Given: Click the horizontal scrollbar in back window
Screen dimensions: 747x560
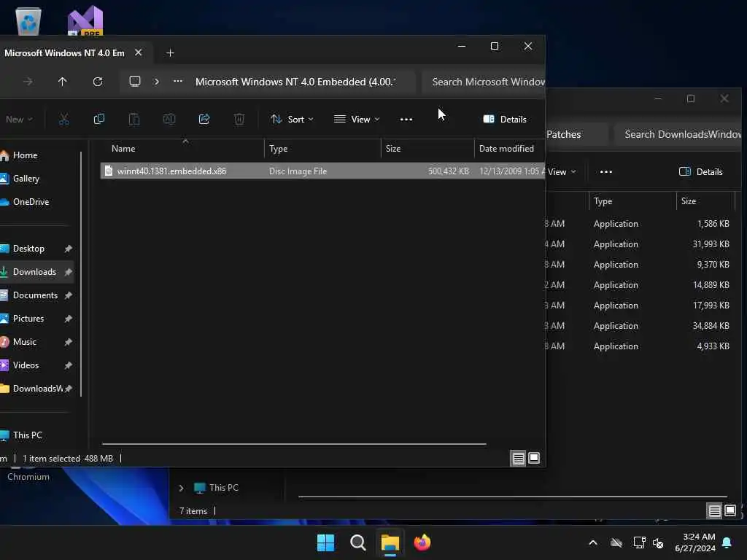Looking at the screenshot, I should 512,496.
